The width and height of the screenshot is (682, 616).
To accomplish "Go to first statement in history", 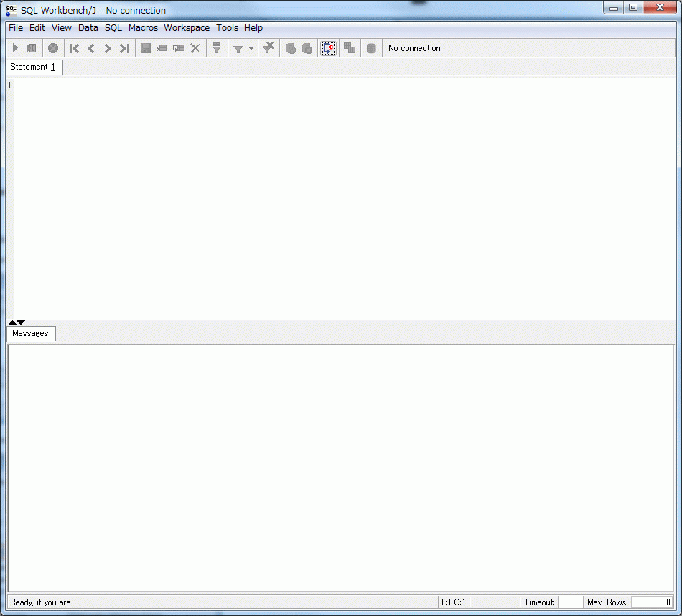I will coord(75,48).
